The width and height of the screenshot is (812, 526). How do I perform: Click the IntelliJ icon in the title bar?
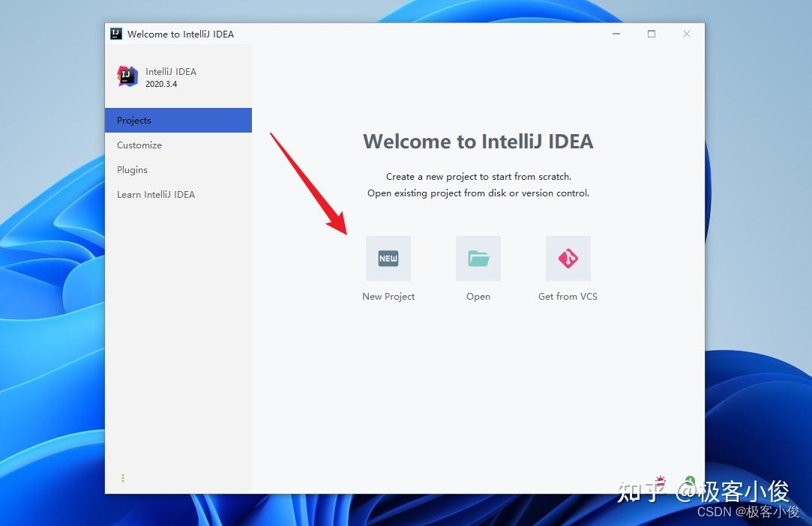(115, 33)
